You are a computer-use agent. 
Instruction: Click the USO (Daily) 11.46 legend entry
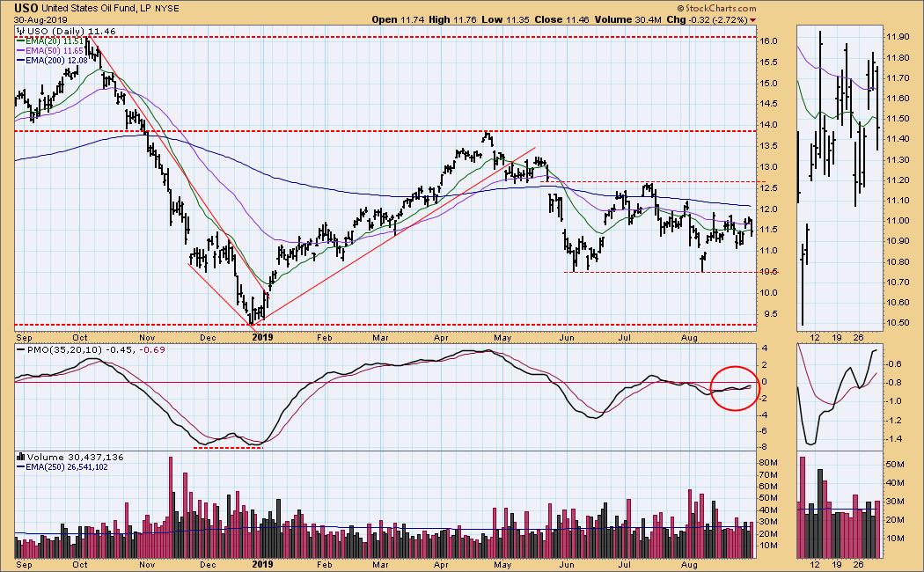click(67, 31)
